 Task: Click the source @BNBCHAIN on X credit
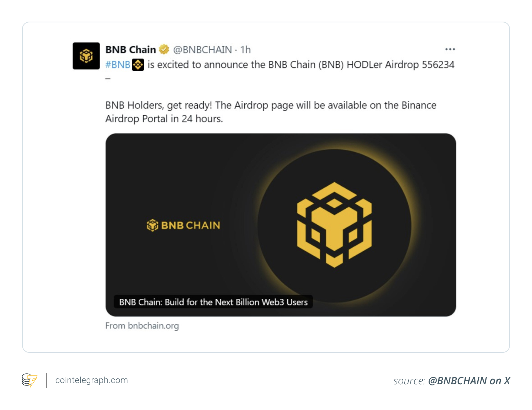click(452, 381)
